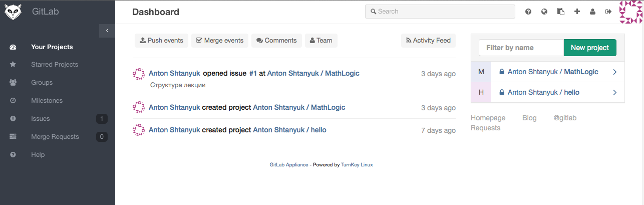The width and height of the screenshot is (644, 205).
Task: Open the Homepage footer link
Action: click(488, 118)
